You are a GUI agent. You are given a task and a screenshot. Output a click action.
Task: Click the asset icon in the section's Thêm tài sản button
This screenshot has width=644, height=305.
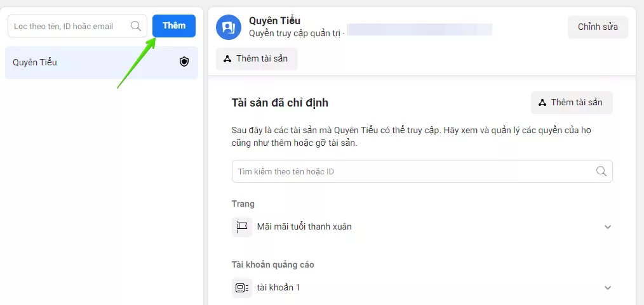[542, 103]
